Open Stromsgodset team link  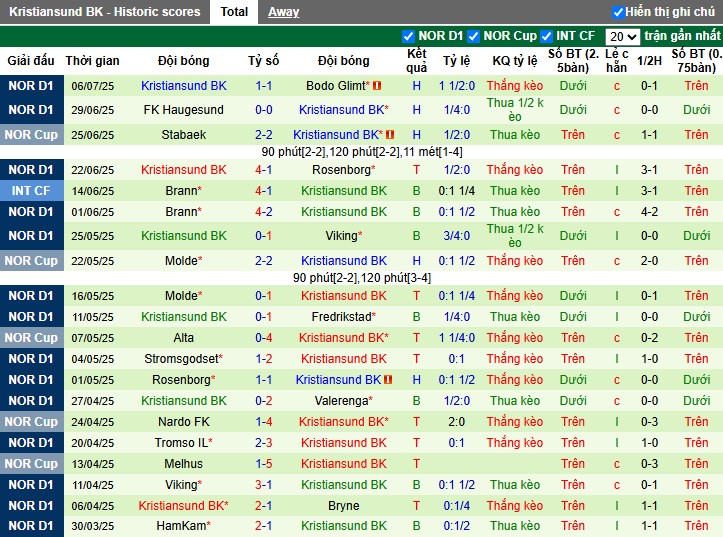pyautogui.click(x=184, y=359)
